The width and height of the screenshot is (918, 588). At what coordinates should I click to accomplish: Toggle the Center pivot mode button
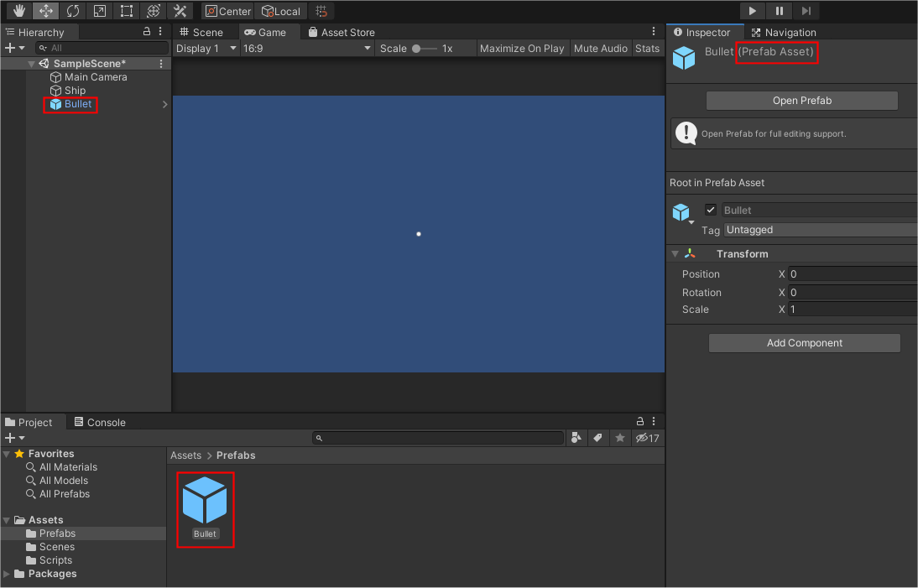click(x=227, y=11)
